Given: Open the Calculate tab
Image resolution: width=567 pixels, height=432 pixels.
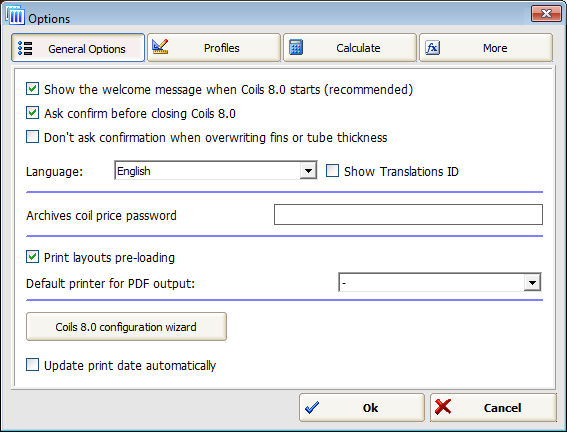Looking at the screenshot, I should (x=350, y=48).
